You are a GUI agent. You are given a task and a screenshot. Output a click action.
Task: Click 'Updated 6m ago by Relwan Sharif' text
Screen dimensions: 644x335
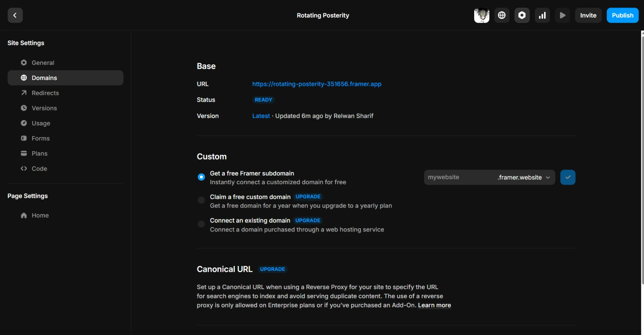coord(324,116)
